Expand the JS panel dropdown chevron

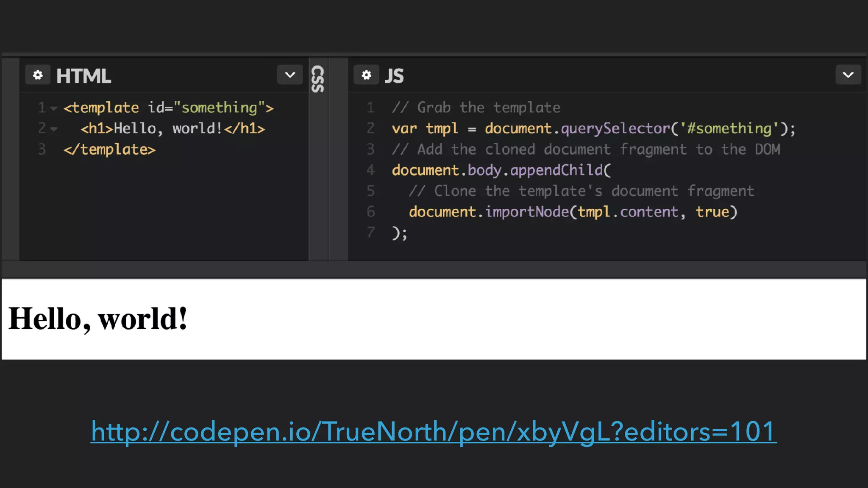point(848,75)
